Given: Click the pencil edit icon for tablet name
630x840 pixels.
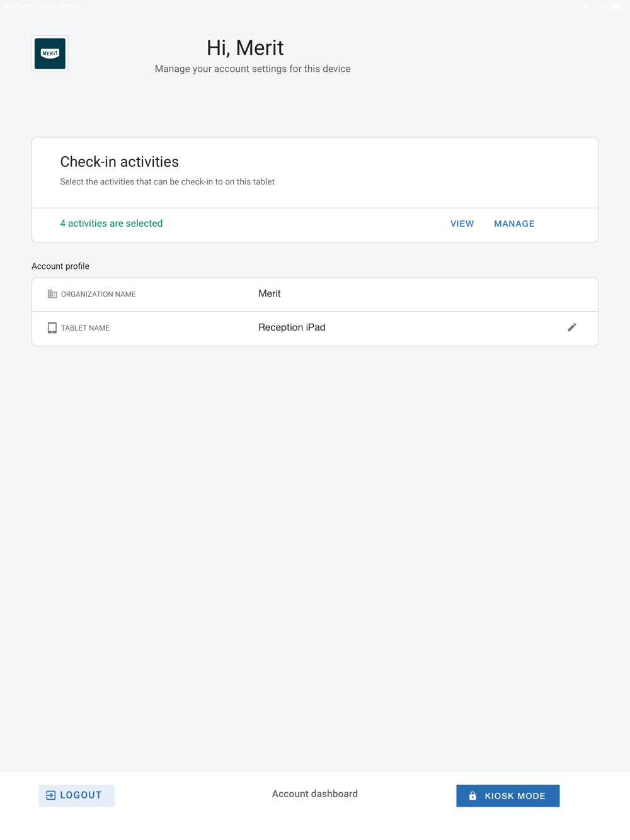Looking at the screenshot, I should pos(572,327).
